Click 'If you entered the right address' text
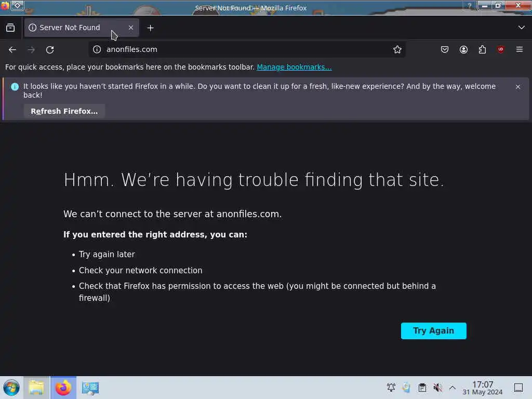The image size is (532, 399). [x=155, y=234]
